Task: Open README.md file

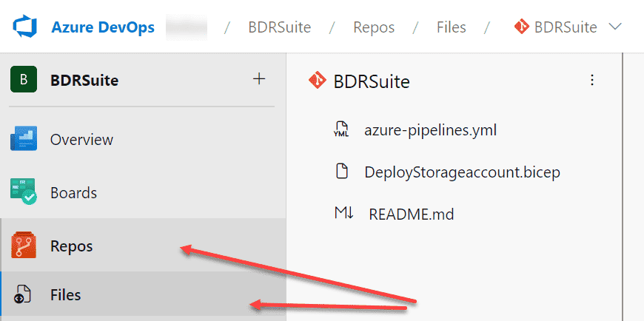Action: coord(412,214)
